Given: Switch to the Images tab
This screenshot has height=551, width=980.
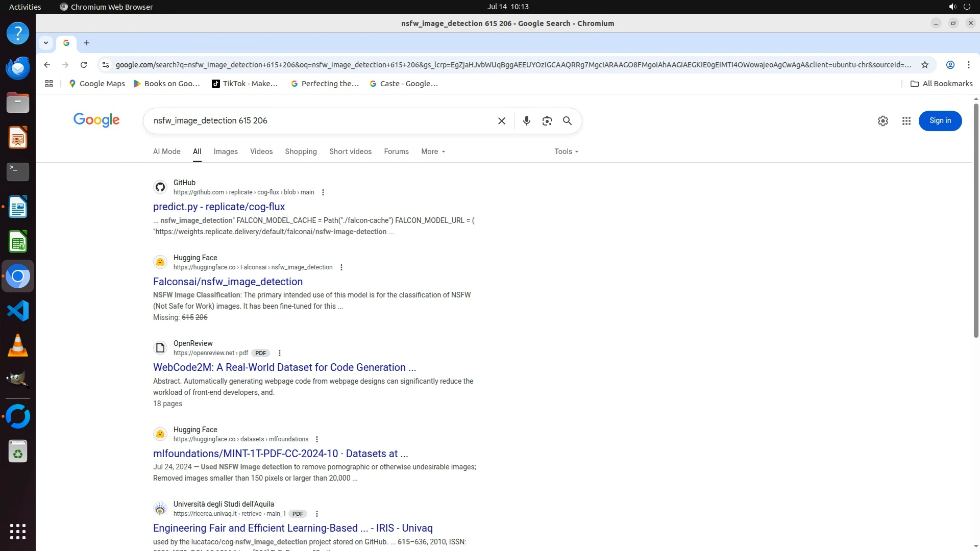Looking at the screenshot, I should [226, 152].
